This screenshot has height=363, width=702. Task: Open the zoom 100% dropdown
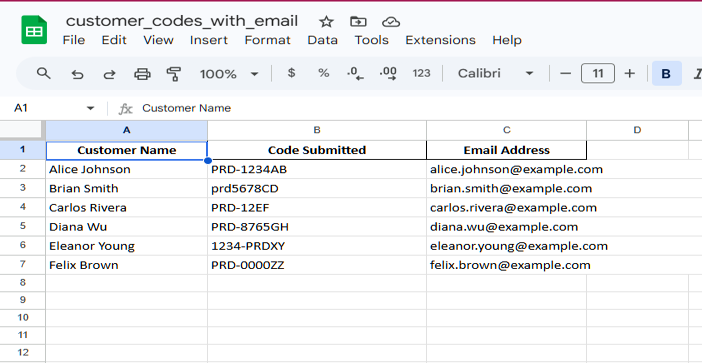point(229,74)
